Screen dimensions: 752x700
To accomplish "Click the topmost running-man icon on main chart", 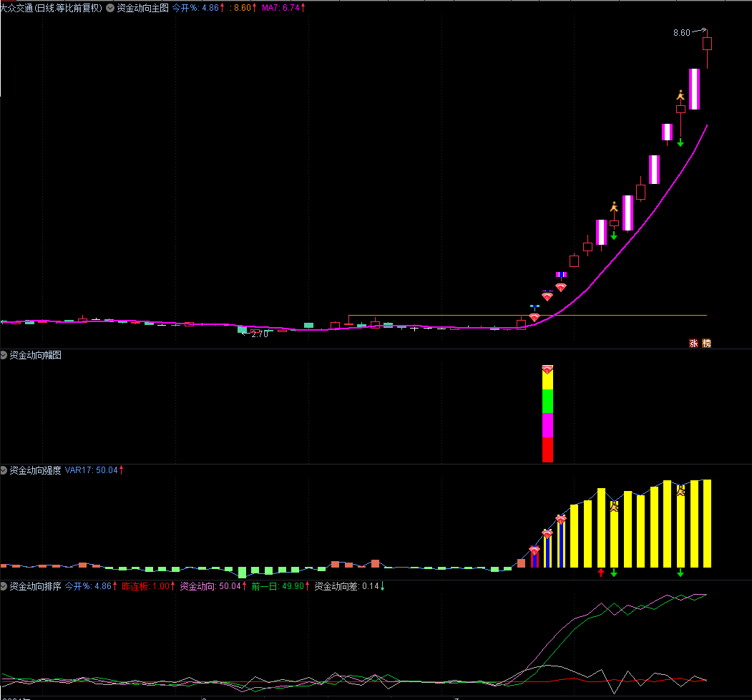I will (x=680, y=95).
